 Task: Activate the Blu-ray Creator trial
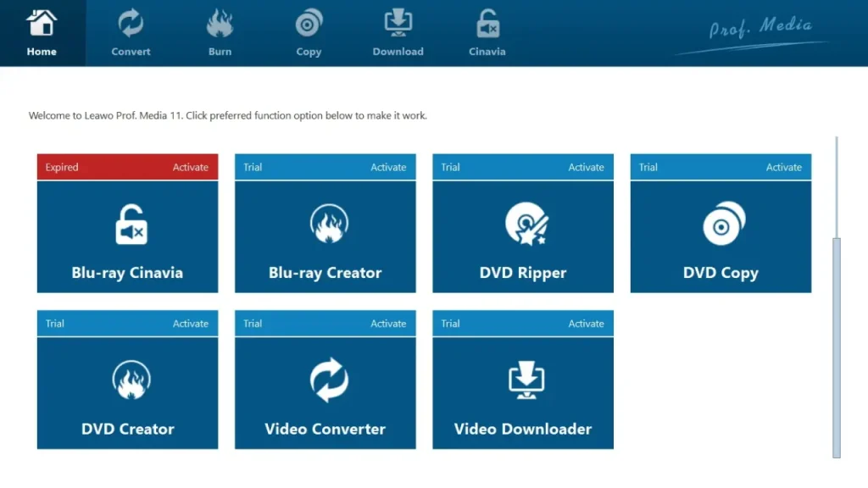(x=388, y=167)
